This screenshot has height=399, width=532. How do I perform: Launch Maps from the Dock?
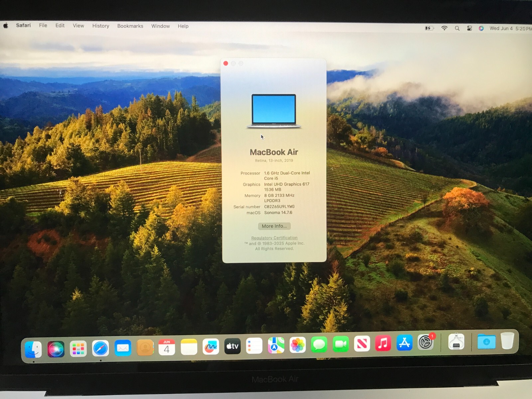[x=276, y=345]
